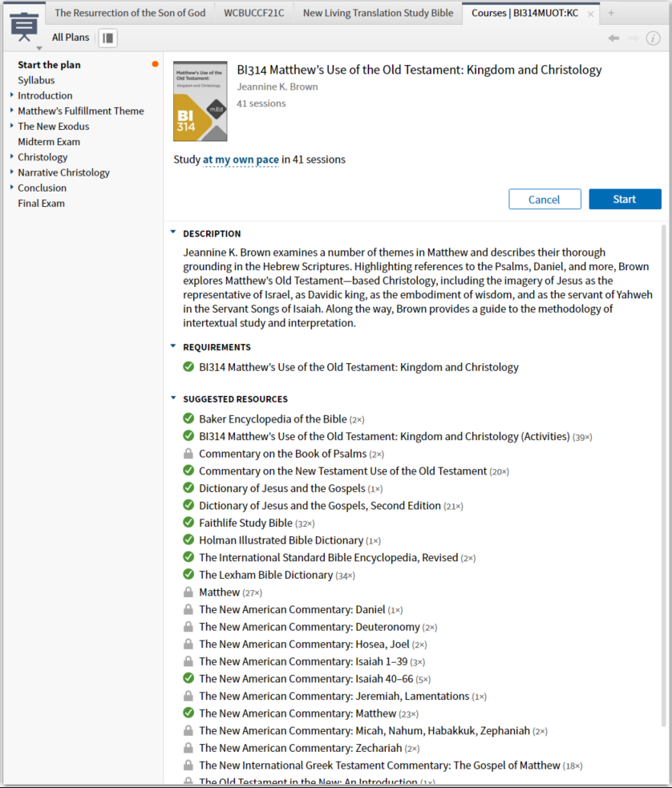Screen dimensions: 672x788
Task: Open the Final Exam item
Action: click(x=41, y=204)
